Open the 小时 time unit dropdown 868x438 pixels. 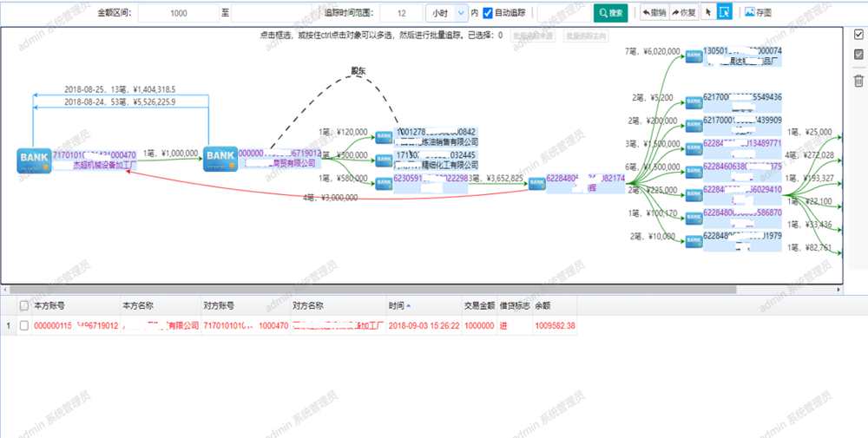447,13
